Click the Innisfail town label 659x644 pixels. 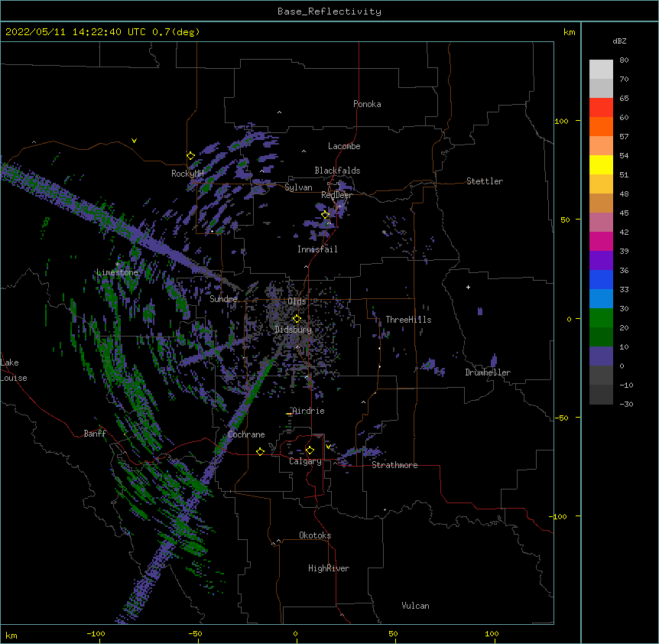click(317, 249)
